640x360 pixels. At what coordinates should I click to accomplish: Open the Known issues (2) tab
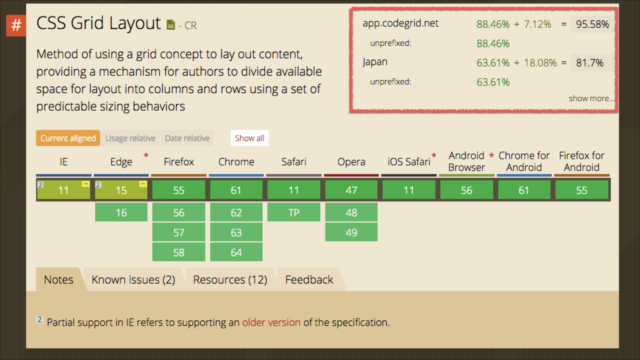[x=133, y=280]
